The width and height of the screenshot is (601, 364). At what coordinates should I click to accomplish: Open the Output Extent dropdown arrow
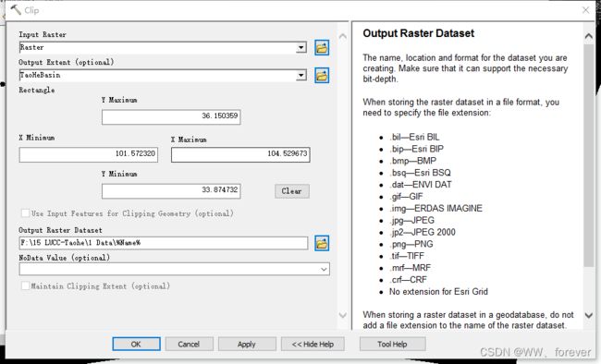click(301, 75)
